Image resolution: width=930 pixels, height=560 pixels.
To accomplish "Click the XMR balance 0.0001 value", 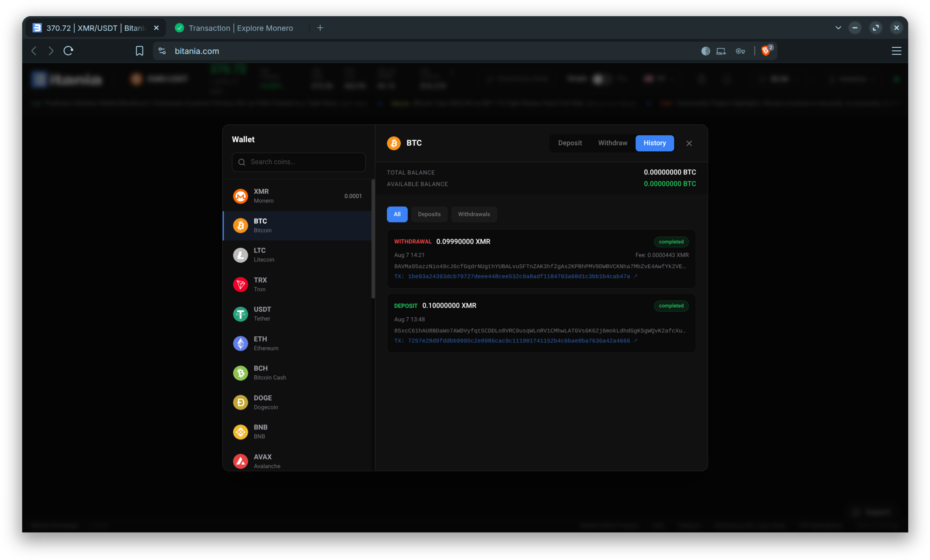I will coord(353,196).
